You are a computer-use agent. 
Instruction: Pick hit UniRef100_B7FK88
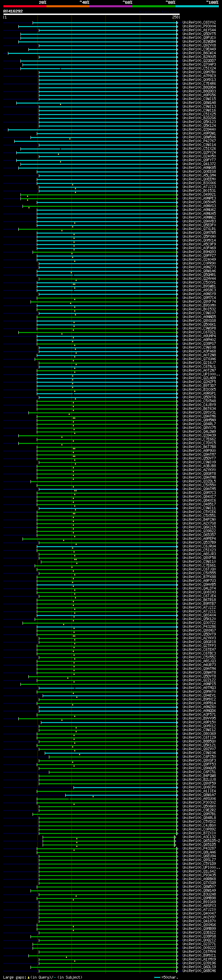[x=199, y=577]
